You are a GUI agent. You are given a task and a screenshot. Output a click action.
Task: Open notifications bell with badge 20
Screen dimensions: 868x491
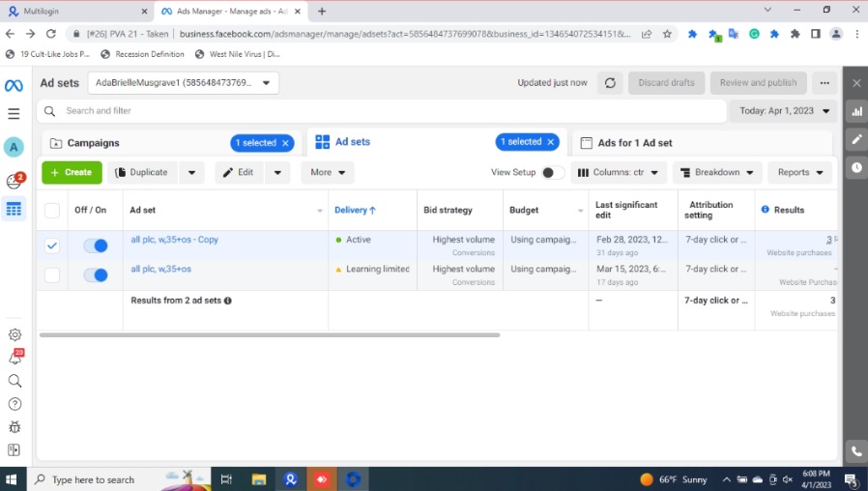coord(15,357)
